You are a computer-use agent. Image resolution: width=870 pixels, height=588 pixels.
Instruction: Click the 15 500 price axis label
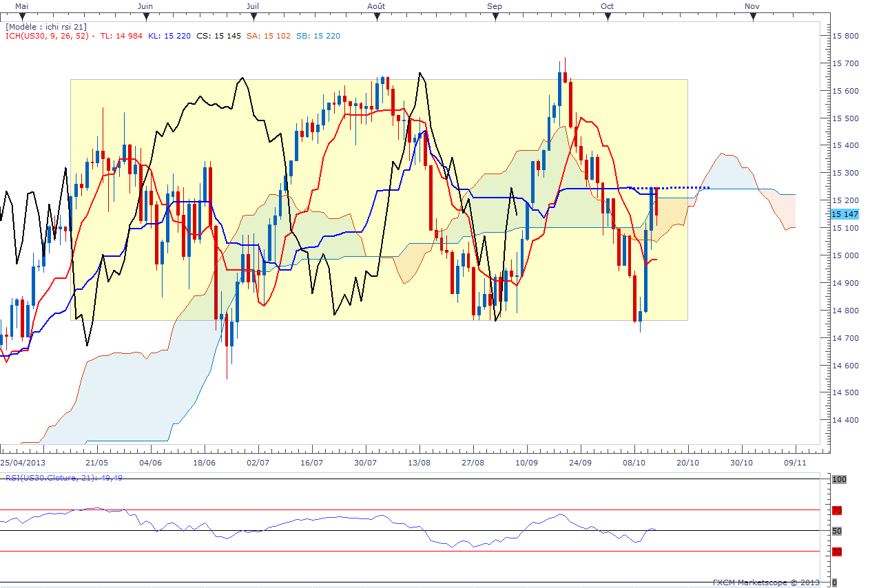tap(845, 118)
